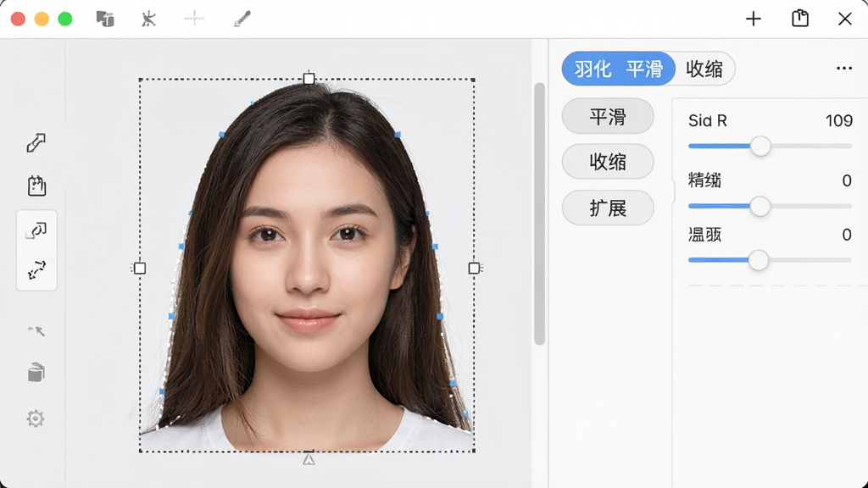Adjust the Sid R slider handle
This screenshot has height=488, width=868.
click(760, 146)
